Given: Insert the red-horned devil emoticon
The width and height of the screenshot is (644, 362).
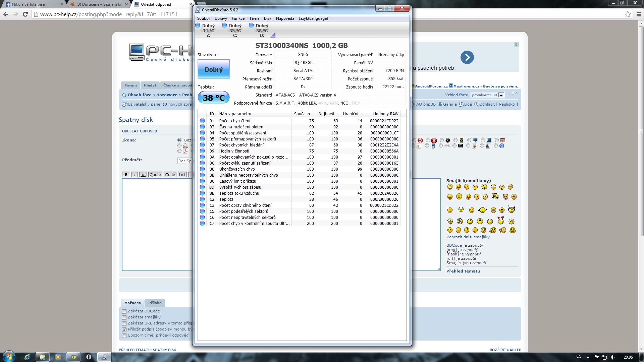Looking at the screenshot, I should (505, 196).
